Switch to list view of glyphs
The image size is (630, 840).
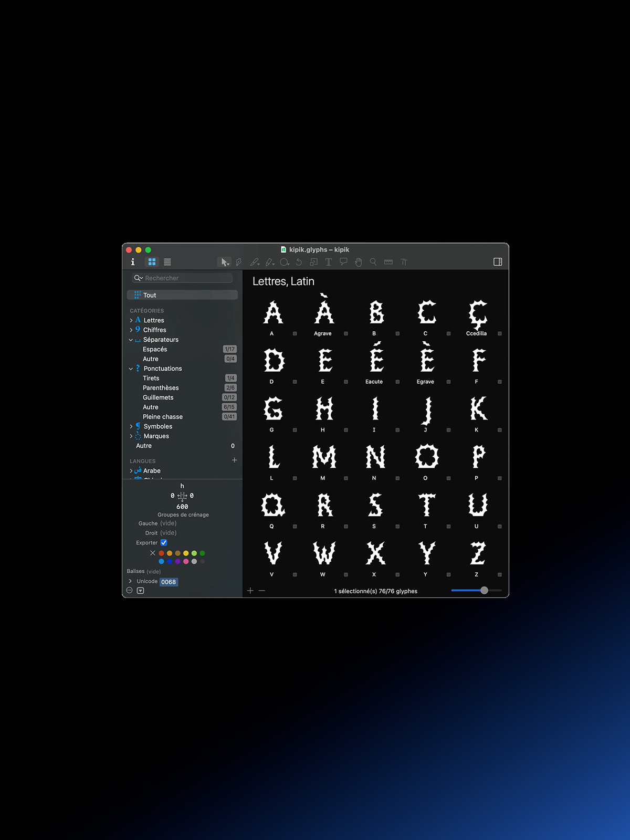point(167,262)
